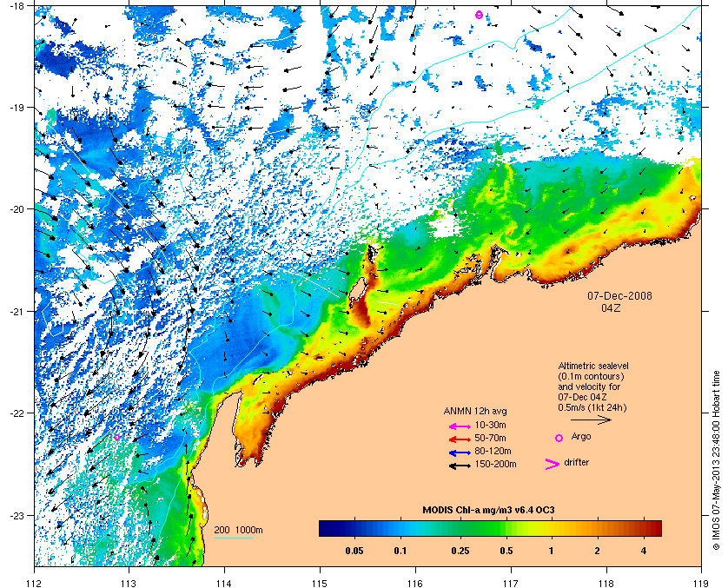The image size is (728, 588).
Task: Click the '200 1000m' bathymetry label
Action: pyautogui.click(x=238, y=530)
